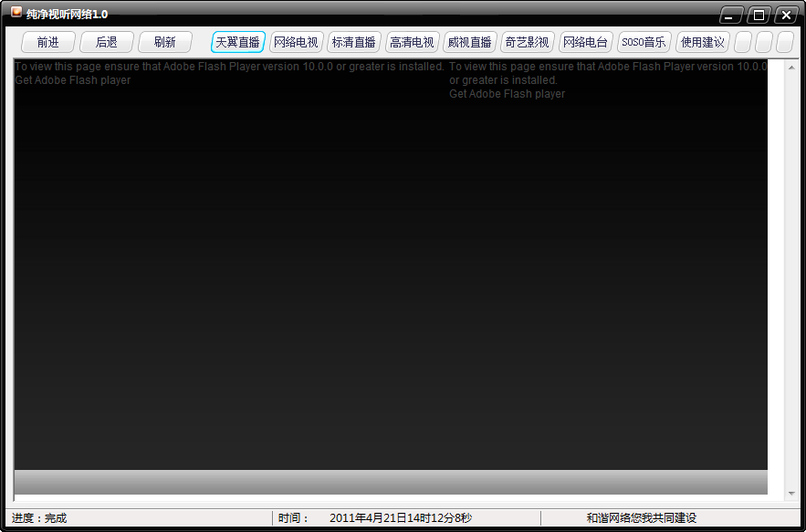Refresh the page with the 刷新 button
The image size is (806, 532).
(x=164, y=41)
